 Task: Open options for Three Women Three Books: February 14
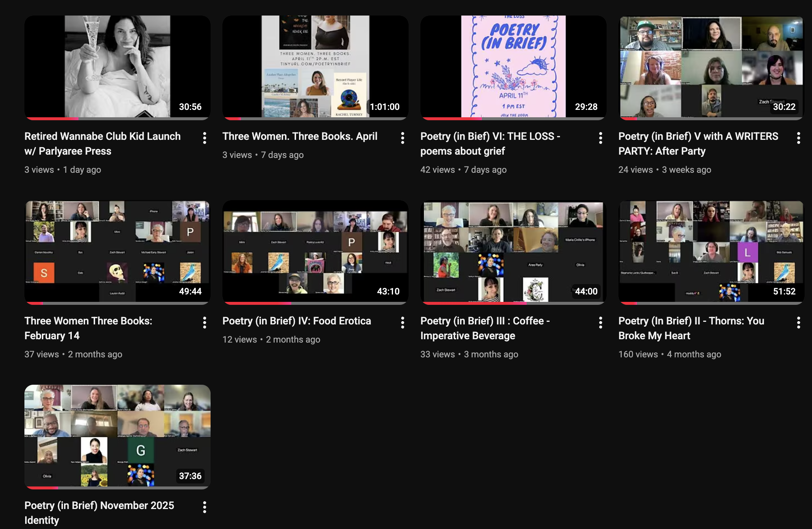click(204, 323)
